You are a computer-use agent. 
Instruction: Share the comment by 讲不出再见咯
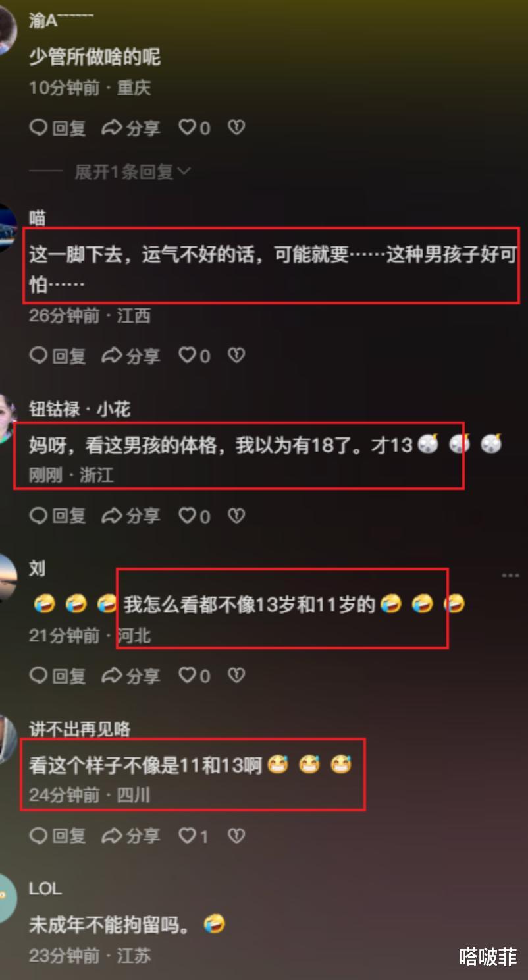131,836
